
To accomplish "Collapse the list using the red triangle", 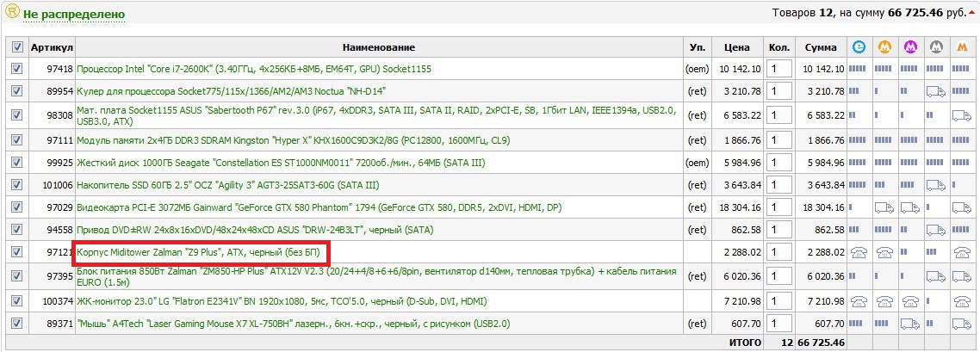I will tap(971, 13).
